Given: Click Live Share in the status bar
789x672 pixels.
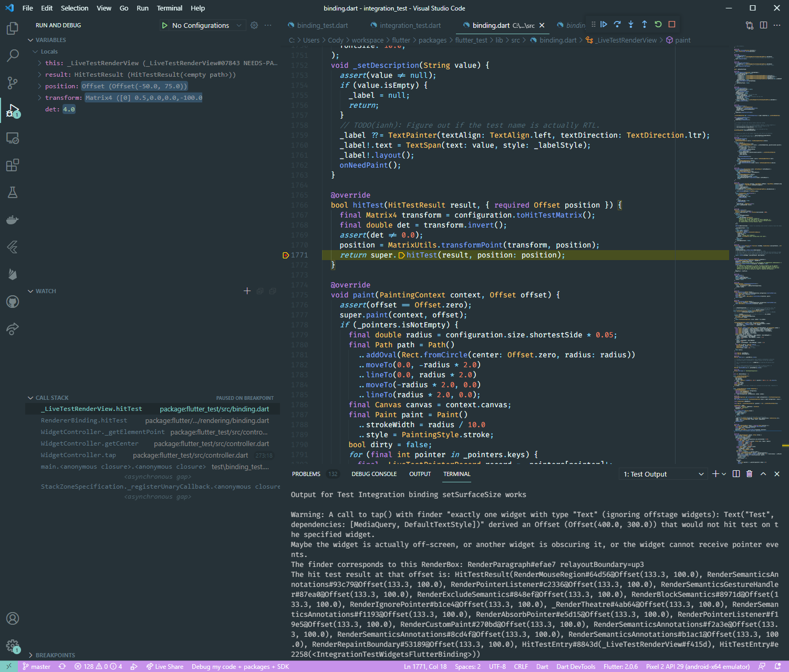Looking at the screenshot, I should pos(165,666).
